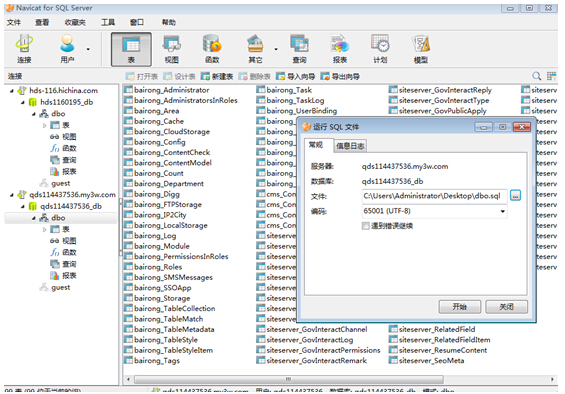Screen dimensions: 565x394
Task: Toggle the 遇到错误继续 checkbox
Action: (x=366, y=226)
